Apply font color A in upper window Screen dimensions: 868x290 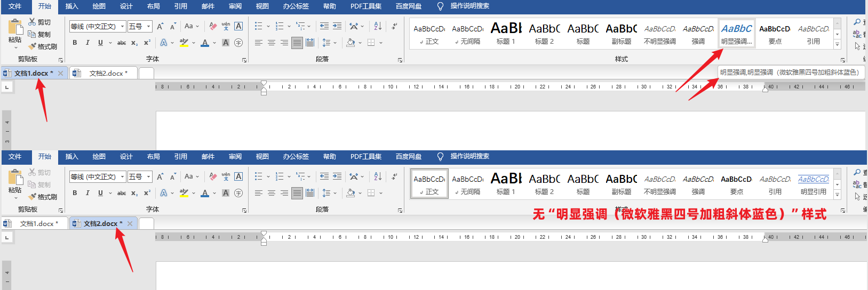point(205,43)
